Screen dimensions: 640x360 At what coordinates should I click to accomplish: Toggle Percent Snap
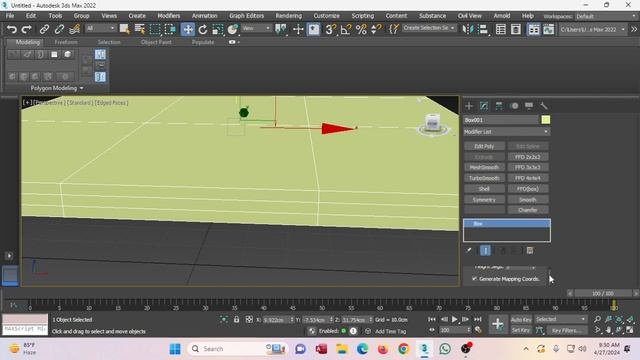tap(361, 29)
